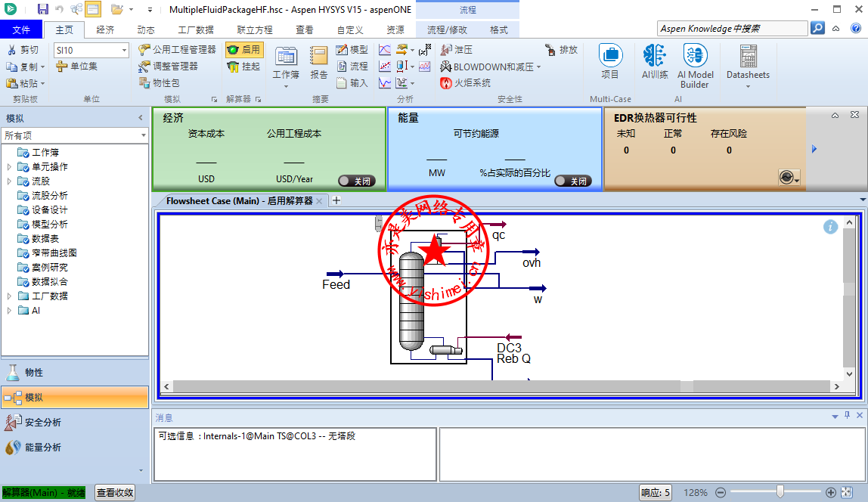Click 排放 emissions button
This screenshot has height=502, width=868.
[x=561, y=50]
